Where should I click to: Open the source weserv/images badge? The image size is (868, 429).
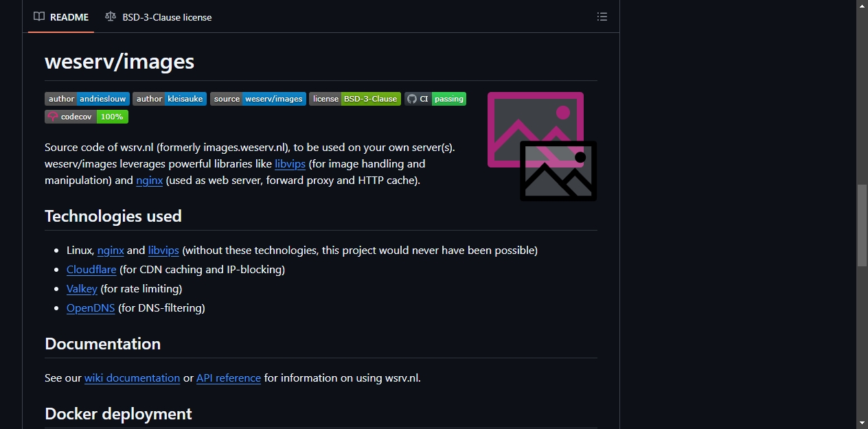tap(258, 99)
